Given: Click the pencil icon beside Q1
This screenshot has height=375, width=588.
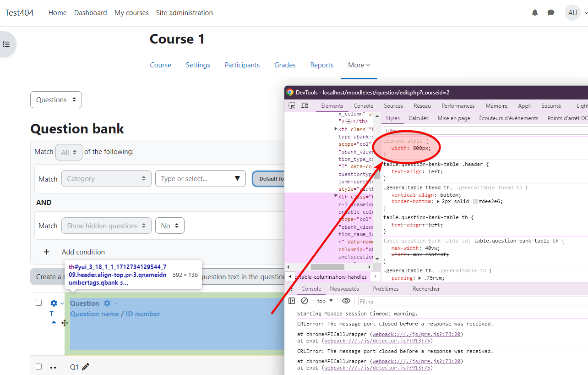Looking at the screenshot, I should pyautogui.click(x=86, y=367).
